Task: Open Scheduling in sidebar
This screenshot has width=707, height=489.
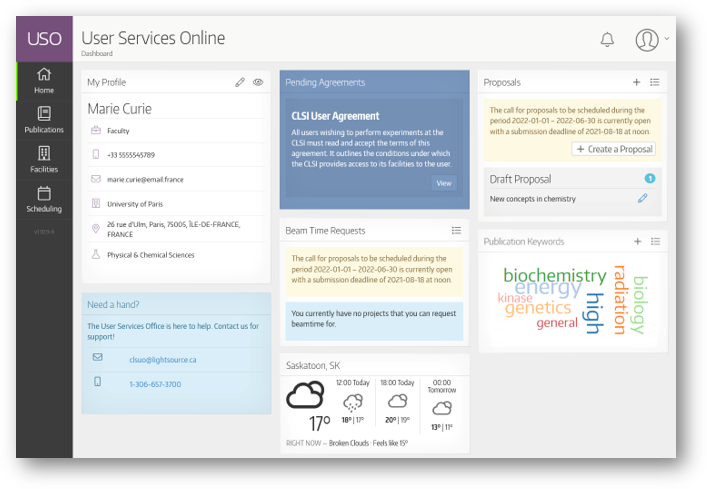Action: (44, 200)
